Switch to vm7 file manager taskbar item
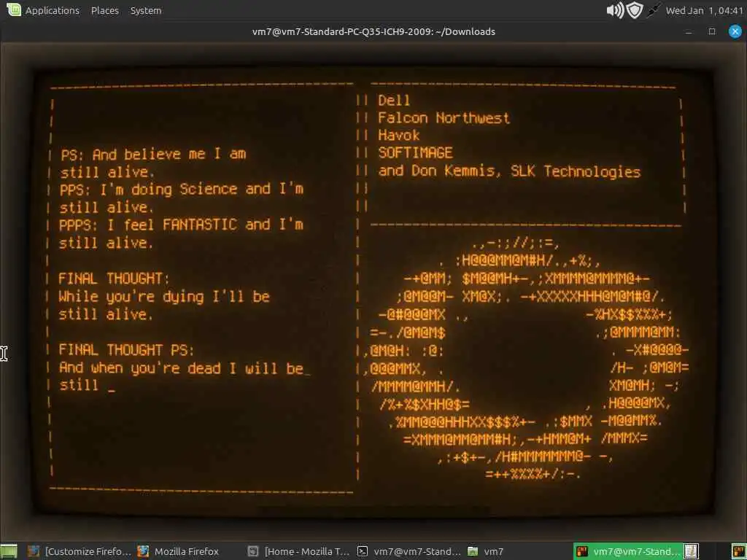This screenshot has height=560, width=747. pyautogui.click(x=486, y=551)
